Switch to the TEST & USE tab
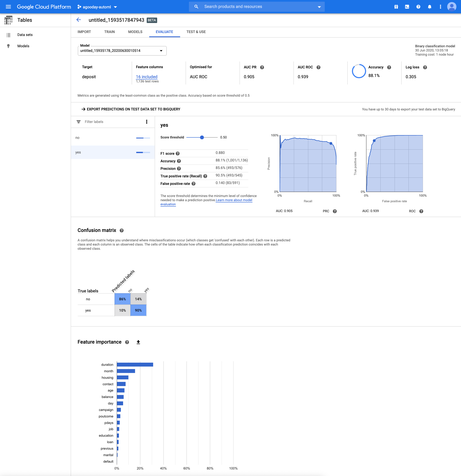The image size is (461, 476). coord(196,32)
